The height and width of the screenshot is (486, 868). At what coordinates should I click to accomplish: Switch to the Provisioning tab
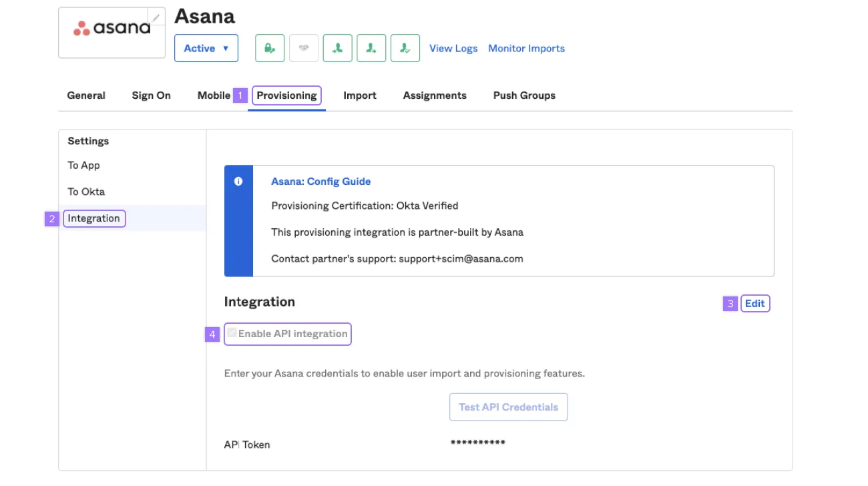[286, 95]
